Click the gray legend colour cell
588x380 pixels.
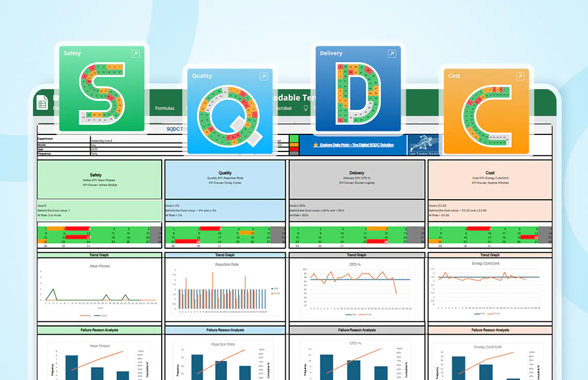(294, 153)
